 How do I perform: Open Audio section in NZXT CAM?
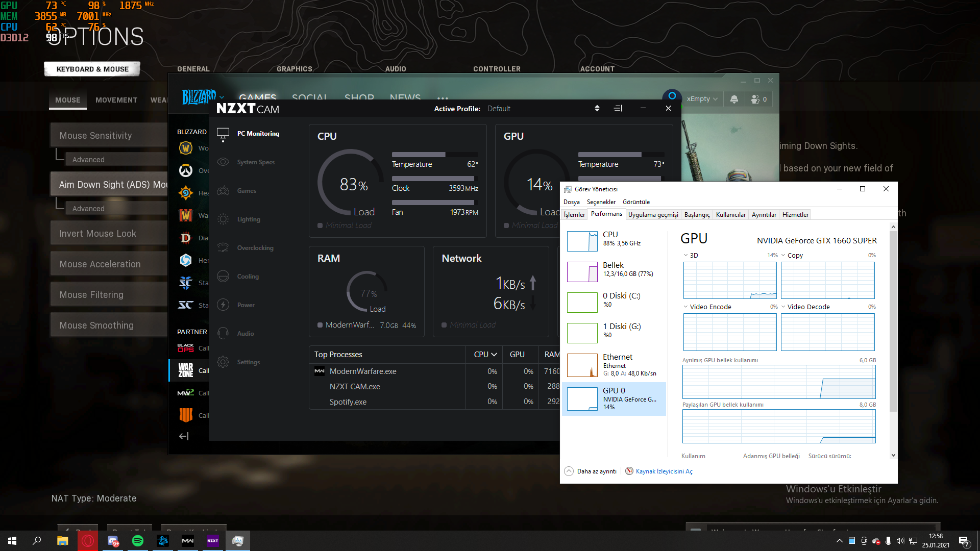pyautogui.click(x=235, y=334)
